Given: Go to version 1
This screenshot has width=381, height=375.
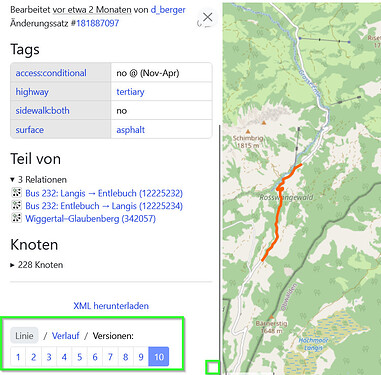Looking at the screenshot, I should [x=18, y=357].
